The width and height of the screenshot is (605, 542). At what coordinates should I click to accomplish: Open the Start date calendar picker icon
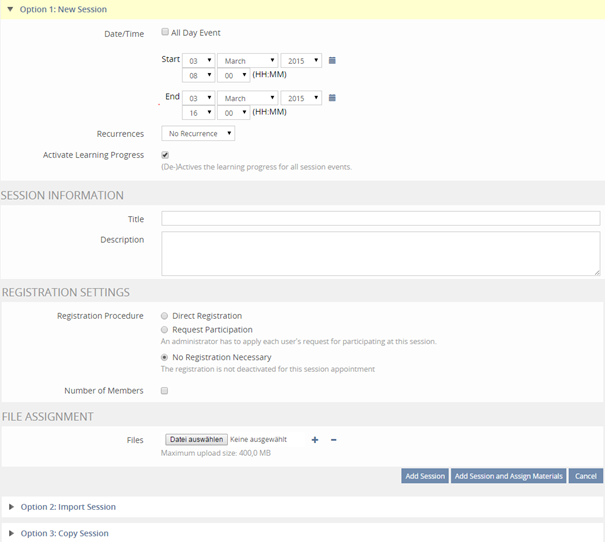click(x=332, y=60)
